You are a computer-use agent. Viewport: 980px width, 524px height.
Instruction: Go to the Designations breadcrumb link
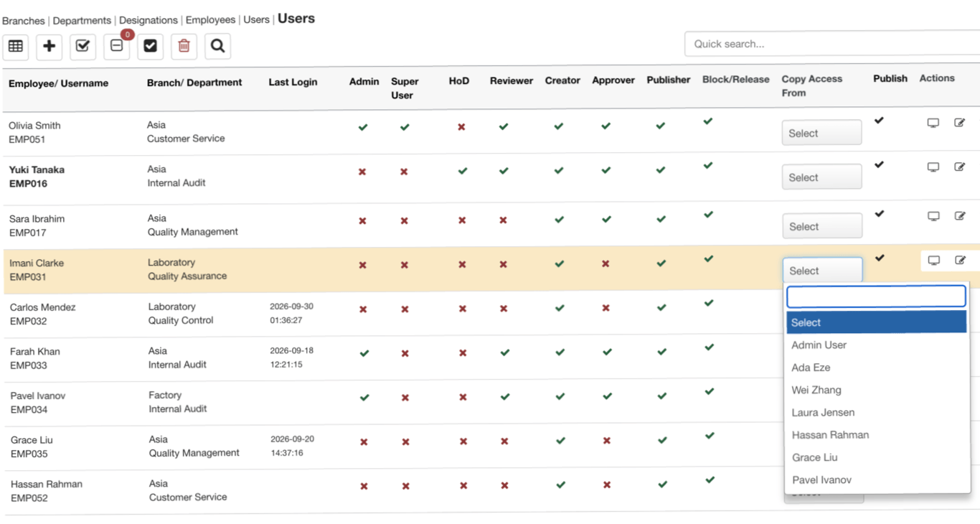[x=149, y=20]
